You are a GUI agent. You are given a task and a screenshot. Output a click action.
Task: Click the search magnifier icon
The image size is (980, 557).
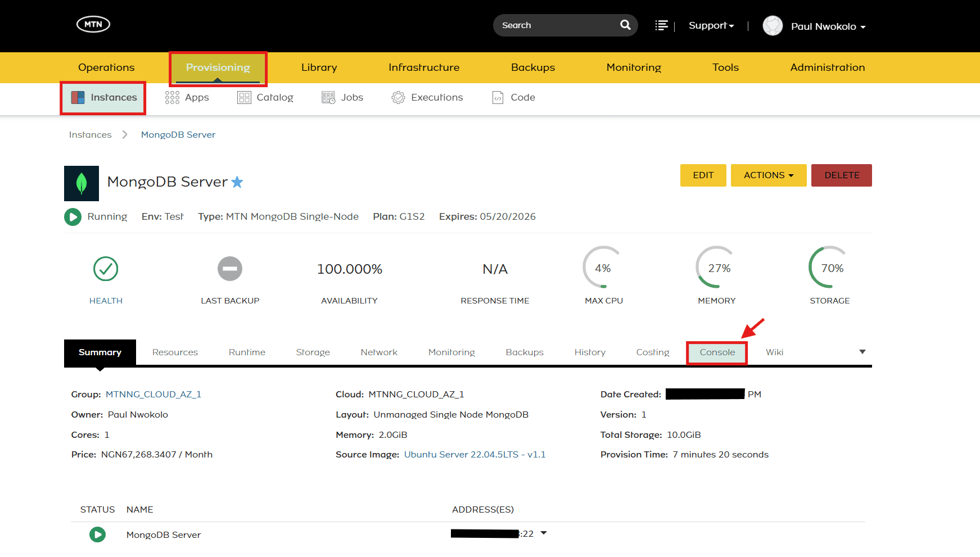625,25
